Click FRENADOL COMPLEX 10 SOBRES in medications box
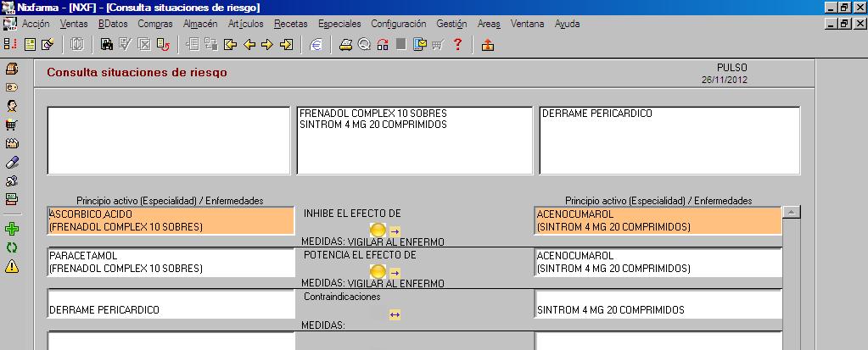Viewport: 868px width, 350px height. pos(373,114)
